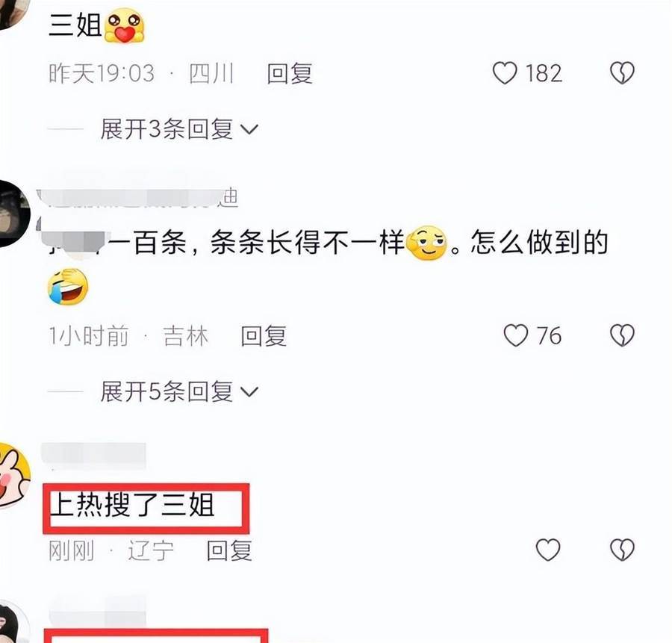Viewport: 672px width, 643px height.
Task: Like the 三姐 comment with 182 likes
Action: click(505, 73)
